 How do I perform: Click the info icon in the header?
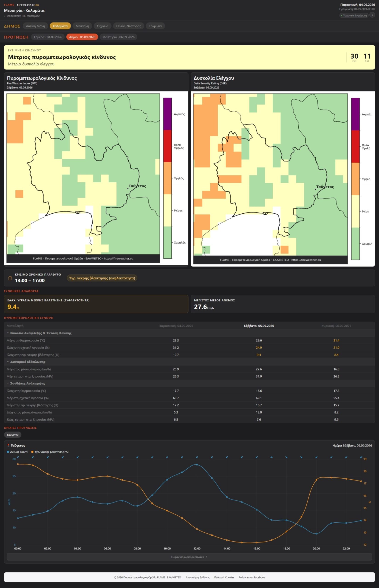[372, 15]
